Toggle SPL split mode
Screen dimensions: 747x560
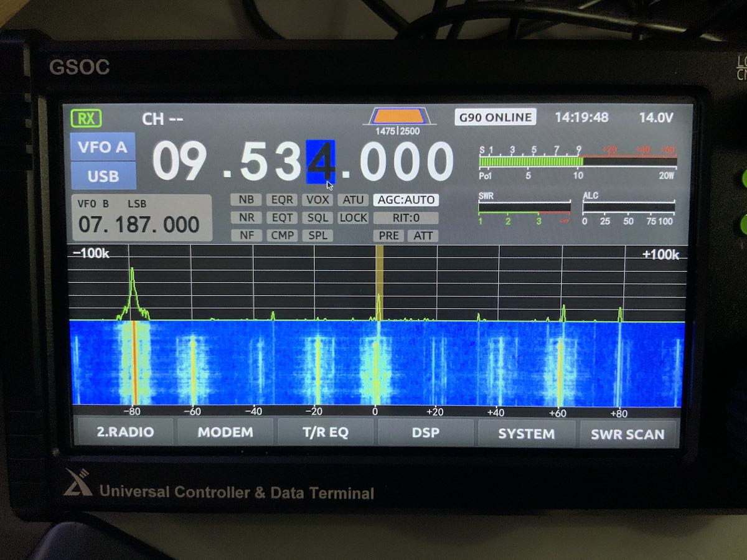pyautogui.click(x=317, y=236)
